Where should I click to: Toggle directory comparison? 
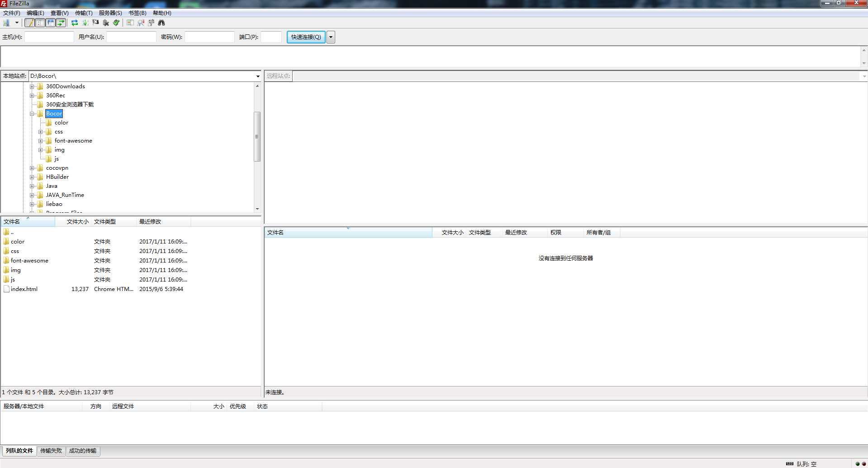(141, 23)
